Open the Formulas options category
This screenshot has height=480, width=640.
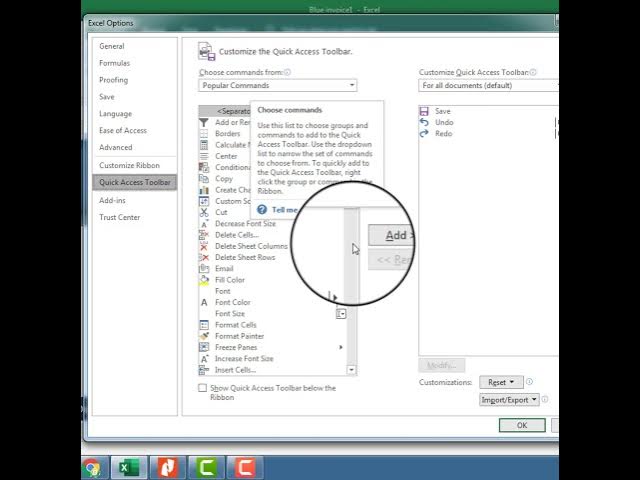click(115, 63)
